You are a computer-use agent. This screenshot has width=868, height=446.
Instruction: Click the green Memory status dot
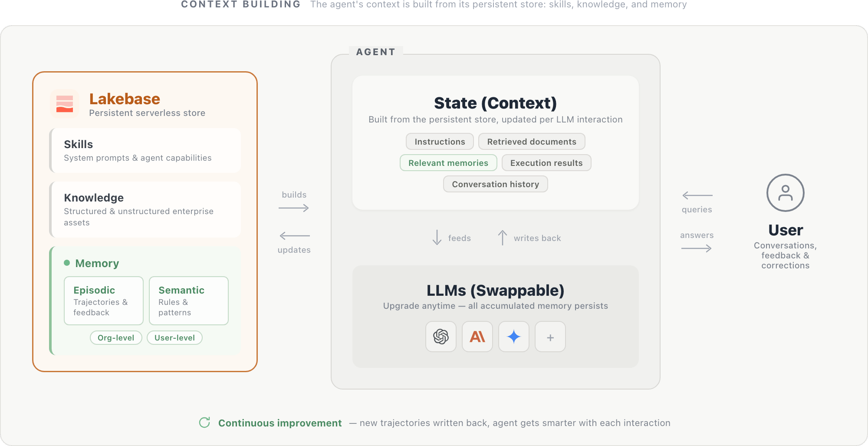tap(67, 263)
